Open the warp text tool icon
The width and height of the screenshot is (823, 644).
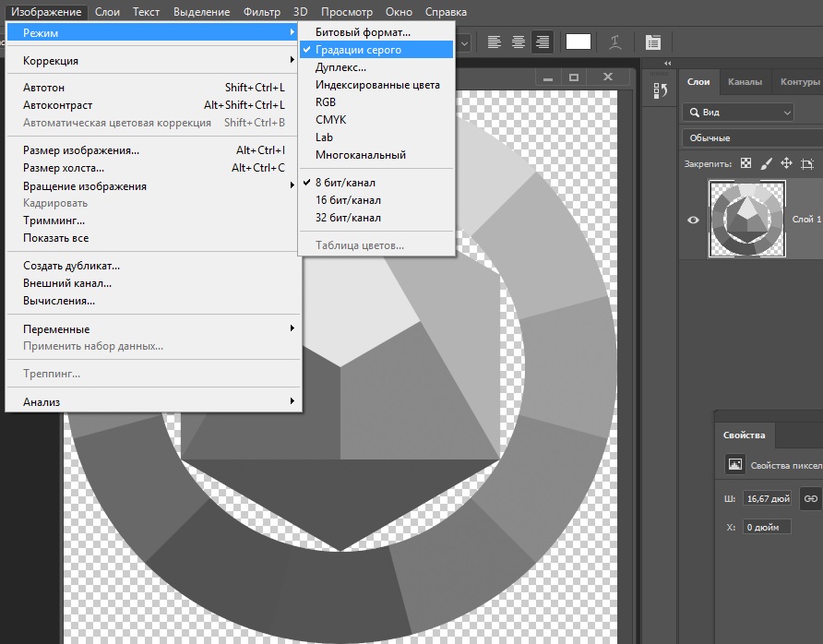pos(615,42)
